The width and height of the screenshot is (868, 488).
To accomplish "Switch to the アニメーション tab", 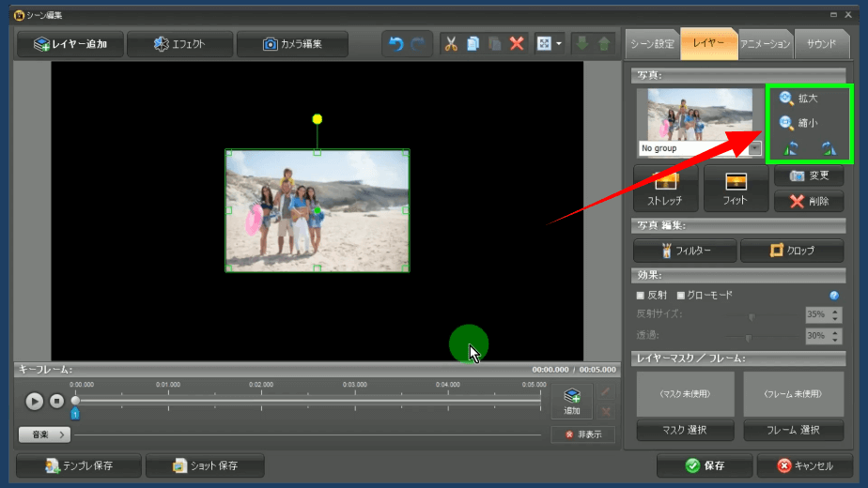I will tap(764, 44).
